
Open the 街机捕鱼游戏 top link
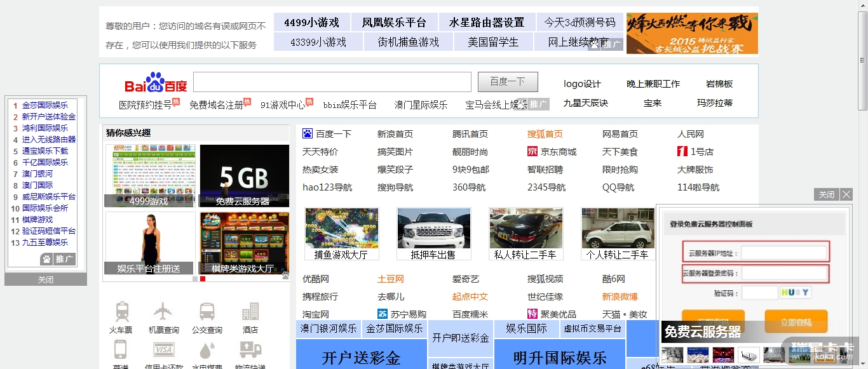[x=409, y=42]
